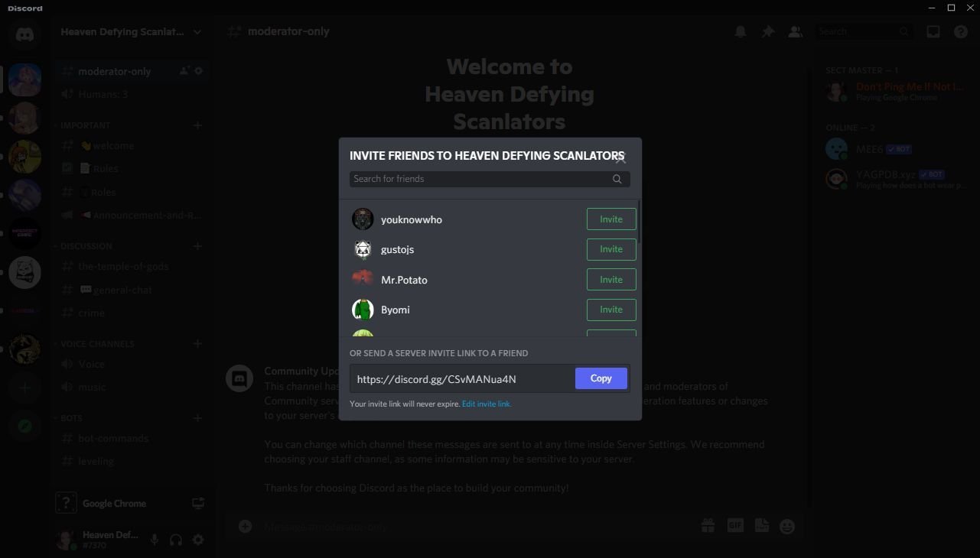
Task: Toggle microphone mute
Action: point(155,540)
